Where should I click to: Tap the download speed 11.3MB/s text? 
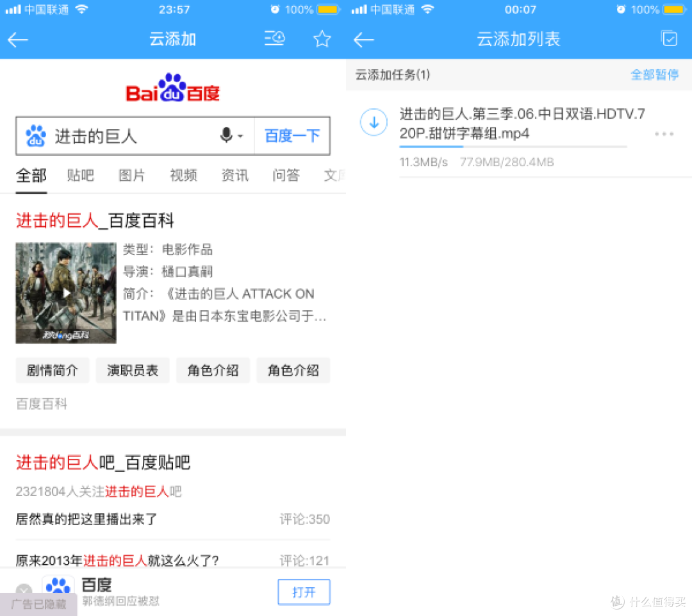(424, 162)
